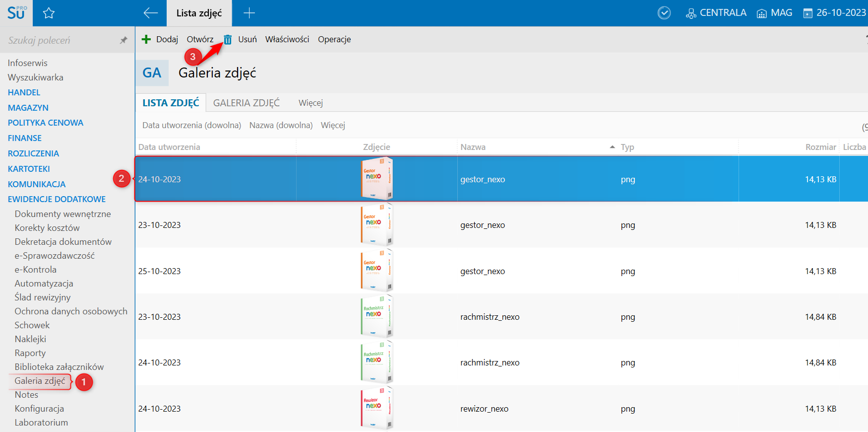Sort by the Data utworzenia column
The image size is (868, 432).
point(169,147)
